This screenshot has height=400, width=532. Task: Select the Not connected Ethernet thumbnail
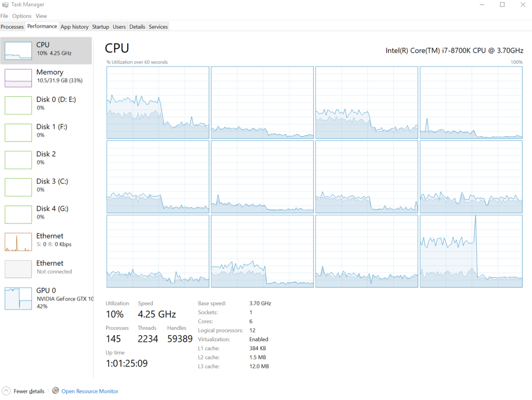18,269
